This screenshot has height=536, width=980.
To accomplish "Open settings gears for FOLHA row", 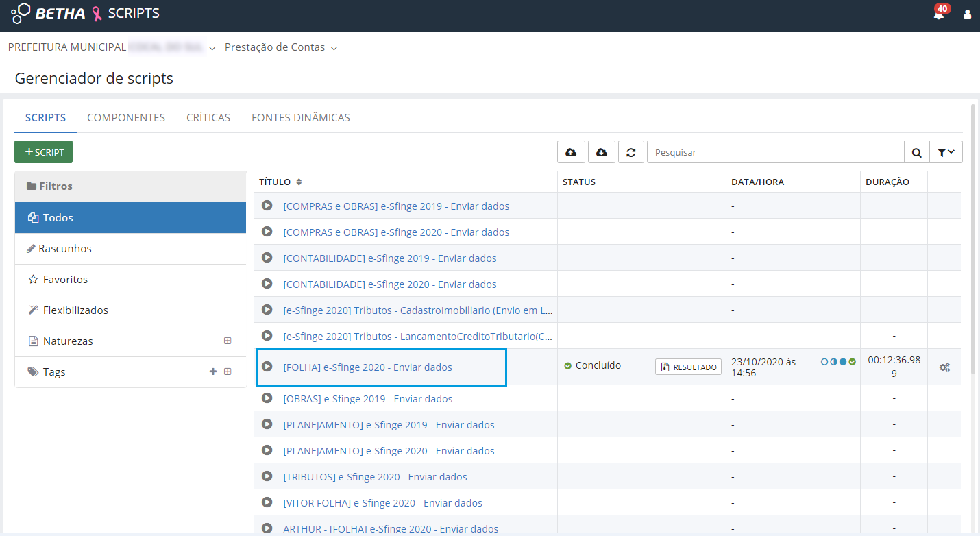I will pos(944,367).
